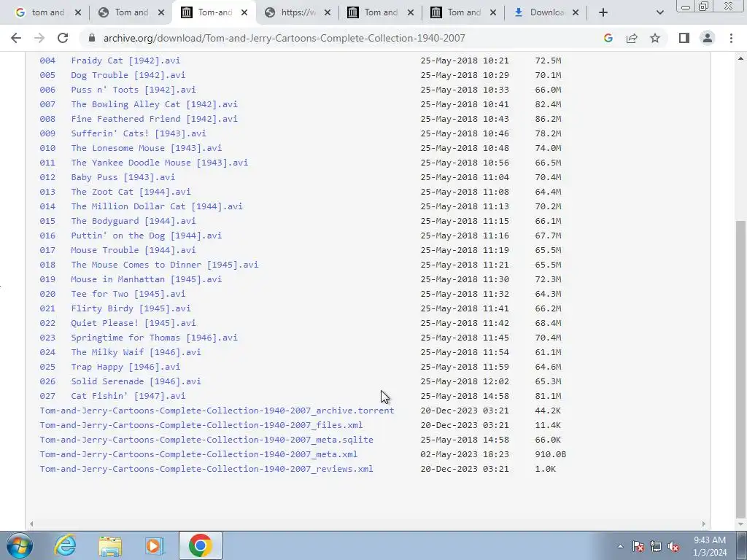
Task: Download the _archive.torrent file
Action: [x=217, y=411]
